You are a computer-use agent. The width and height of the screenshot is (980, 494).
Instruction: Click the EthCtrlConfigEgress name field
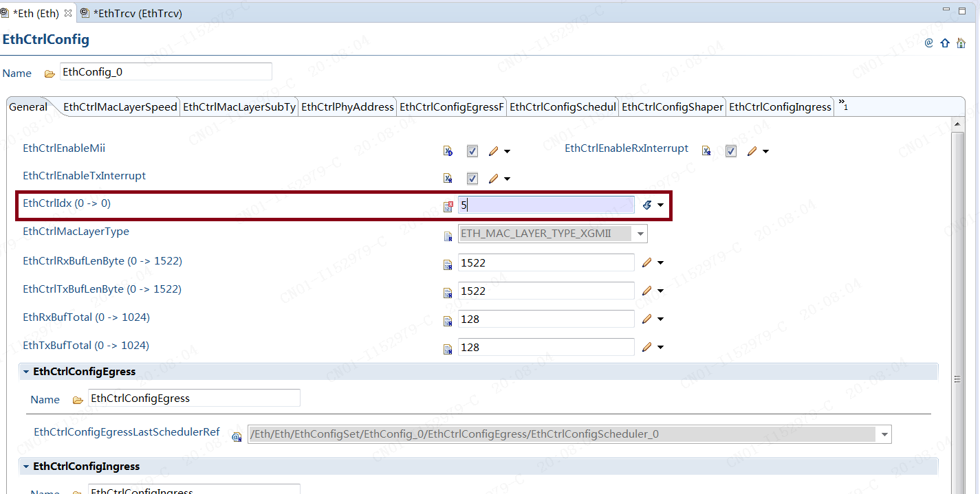pyautogui.click(x=195, y=398)
